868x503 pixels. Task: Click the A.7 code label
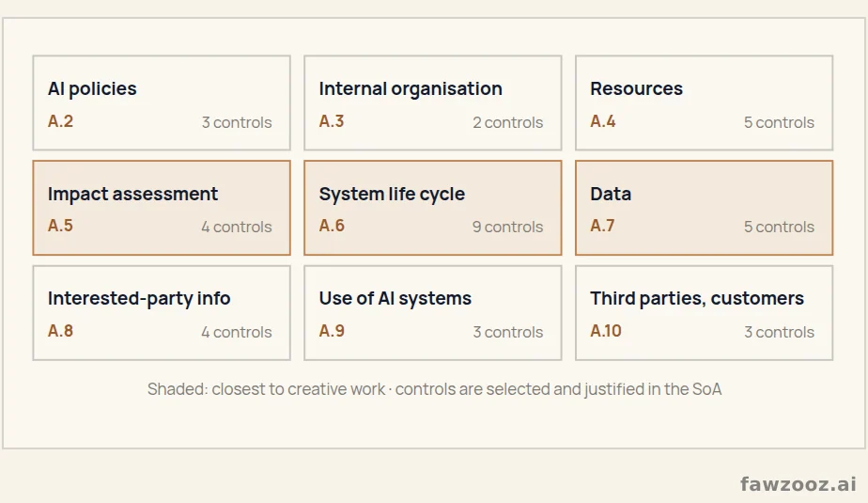pyautogui.click(x=602, y=226)
